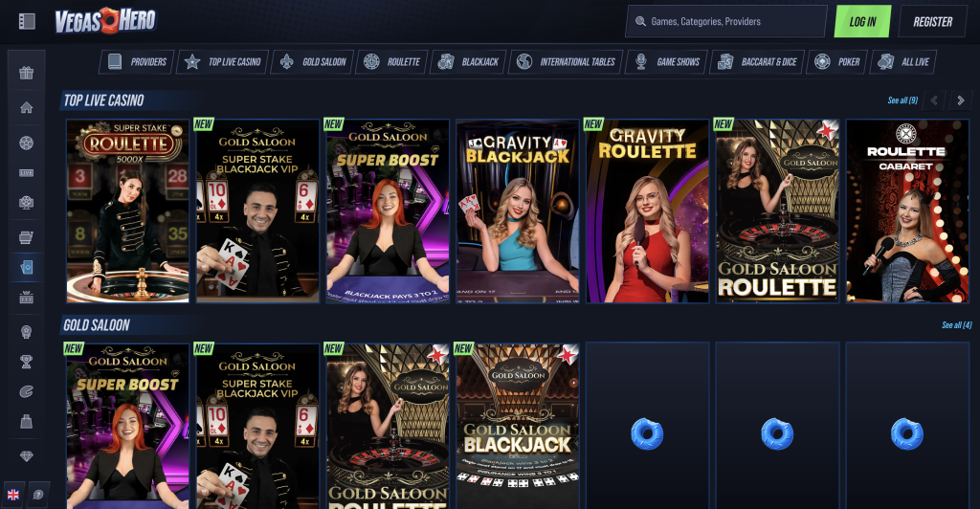Screen dimensions: 980x509
Task: Open the slot machine sidebar icon
Action: tap(26, 237)
